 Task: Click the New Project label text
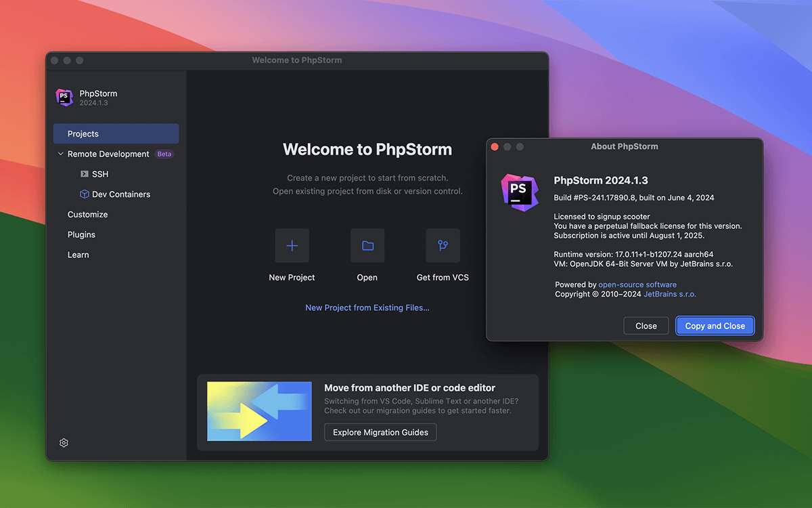pyautogui.click(x=292, y=277)
